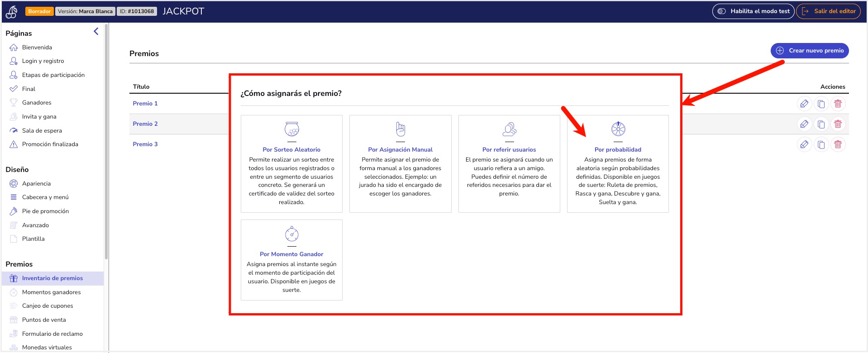
Task: Select the Por referir usuarios card title
Action: point(509,150)
